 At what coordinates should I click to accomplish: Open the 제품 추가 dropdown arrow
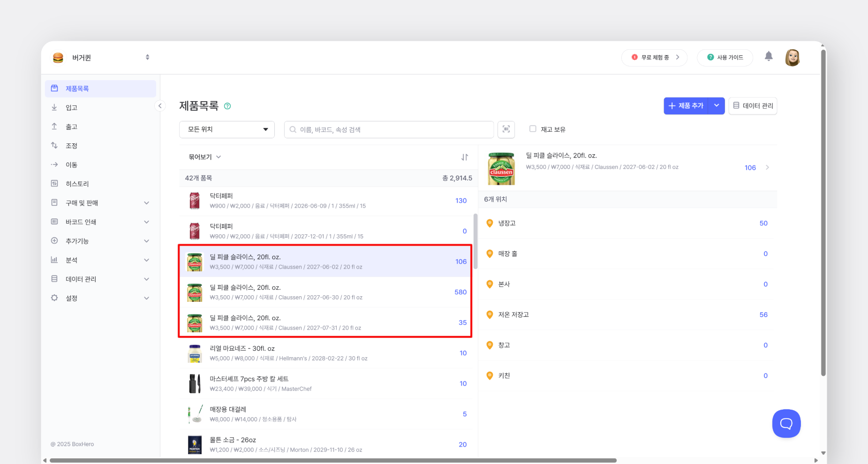(716, 106)
